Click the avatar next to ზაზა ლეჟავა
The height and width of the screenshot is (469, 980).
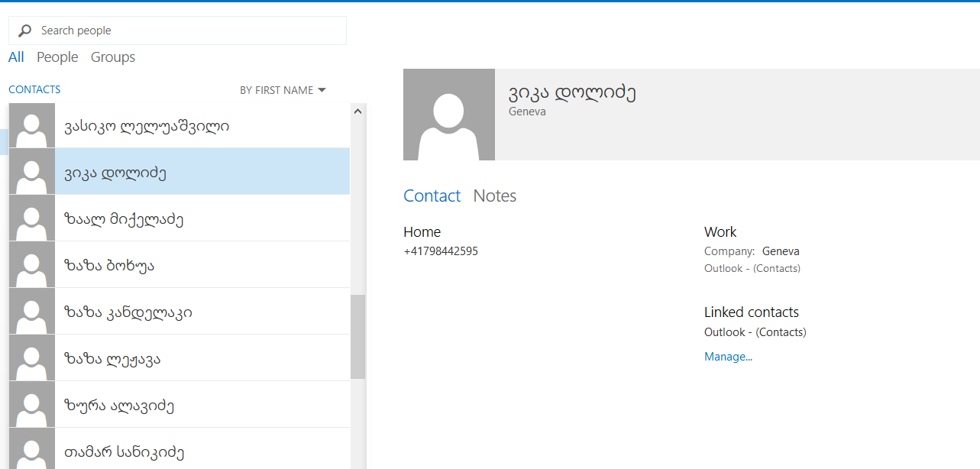click(32, 358)
